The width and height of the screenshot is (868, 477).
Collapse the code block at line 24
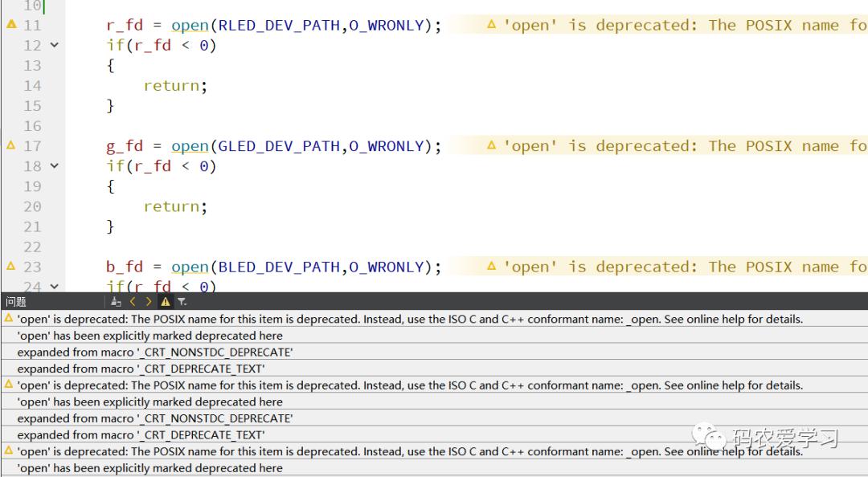55,286
